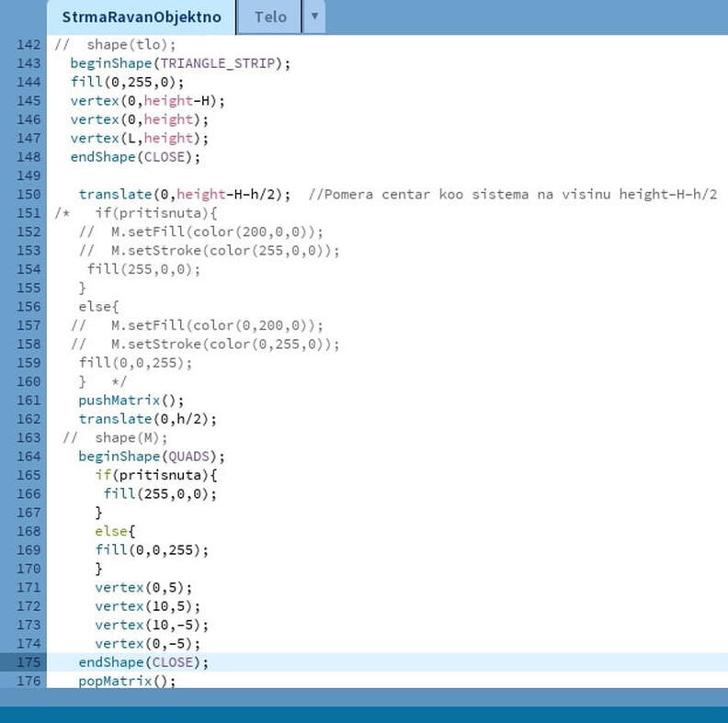Click the commented M.setStroke(color(0,255,0)) line

(205, 344)
